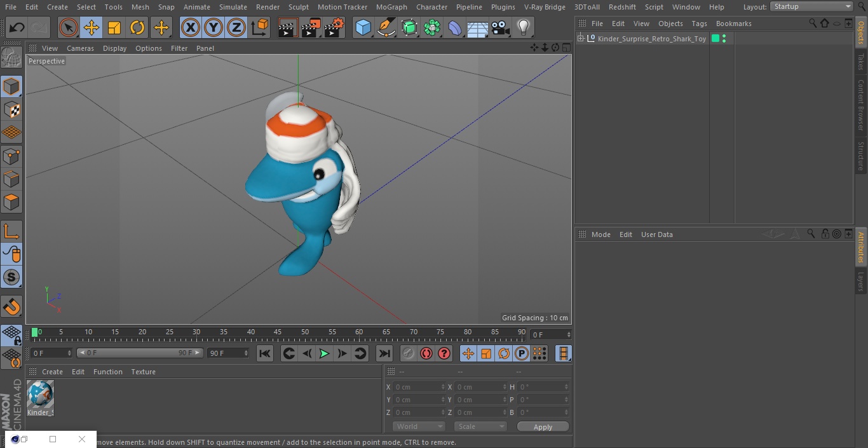Screen dimensions: 868x448
Task: Activate the Move tool
Action: [x=92, y=27]
